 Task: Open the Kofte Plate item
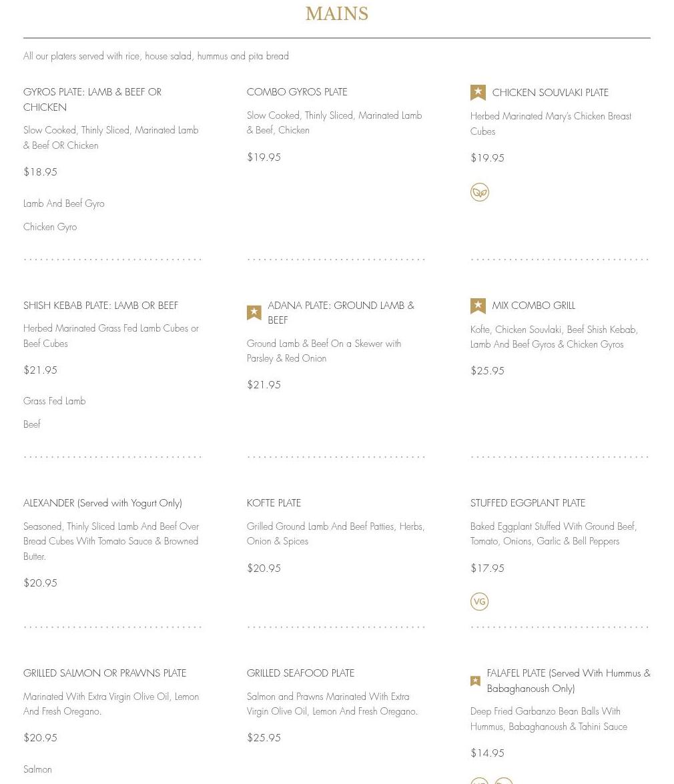tap(274, 503)
